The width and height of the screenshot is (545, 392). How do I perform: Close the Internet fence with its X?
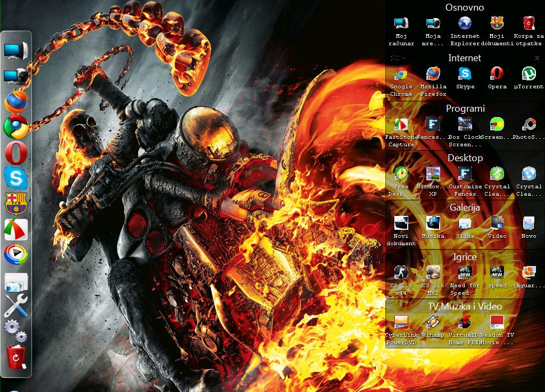coord(537,58)
